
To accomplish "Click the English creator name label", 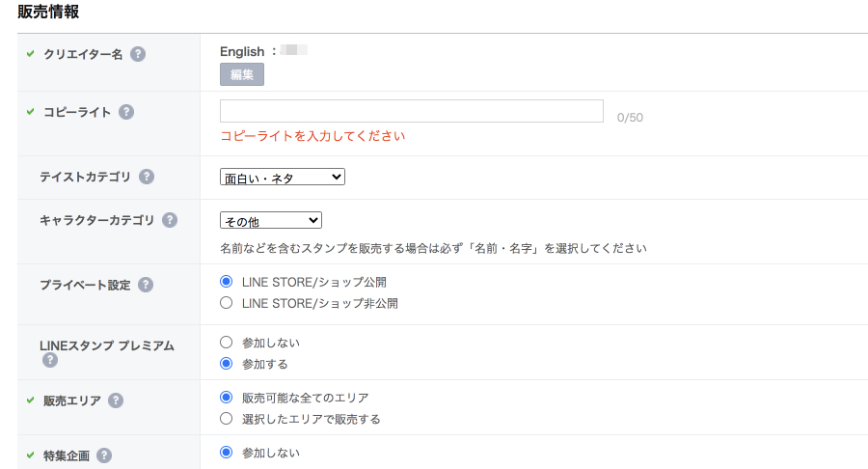I will [x=242, y=51].
